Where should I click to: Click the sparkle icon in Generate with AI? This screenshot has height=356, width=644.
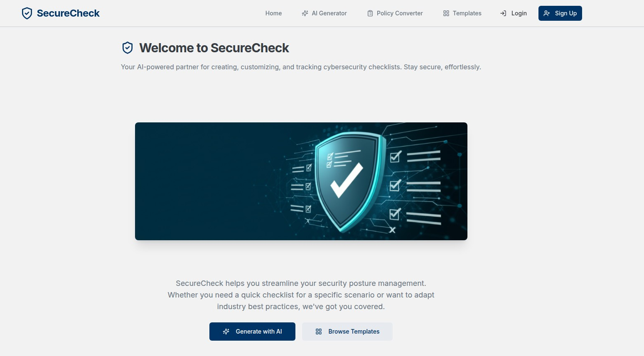pos(226,332)
